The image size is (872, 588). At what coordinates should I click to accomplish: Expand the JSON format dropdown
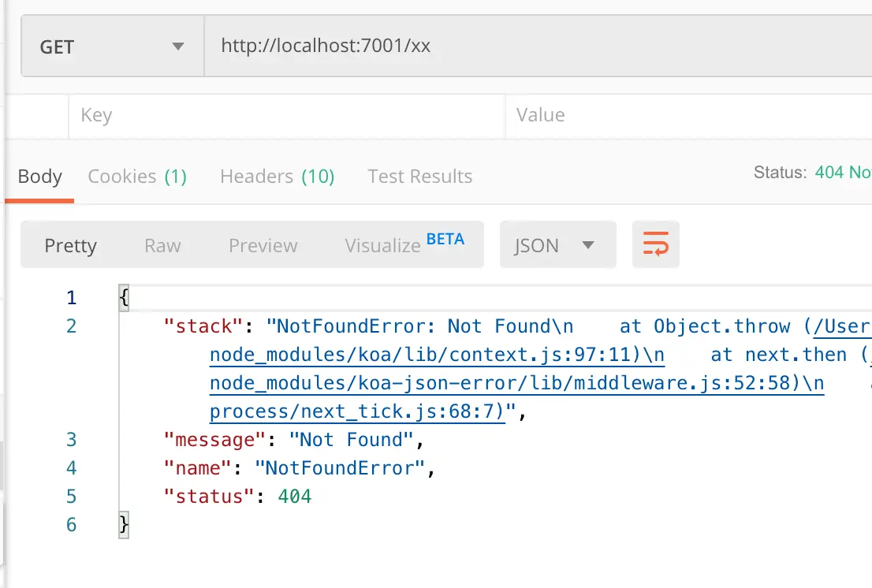(x=557, y=245)
